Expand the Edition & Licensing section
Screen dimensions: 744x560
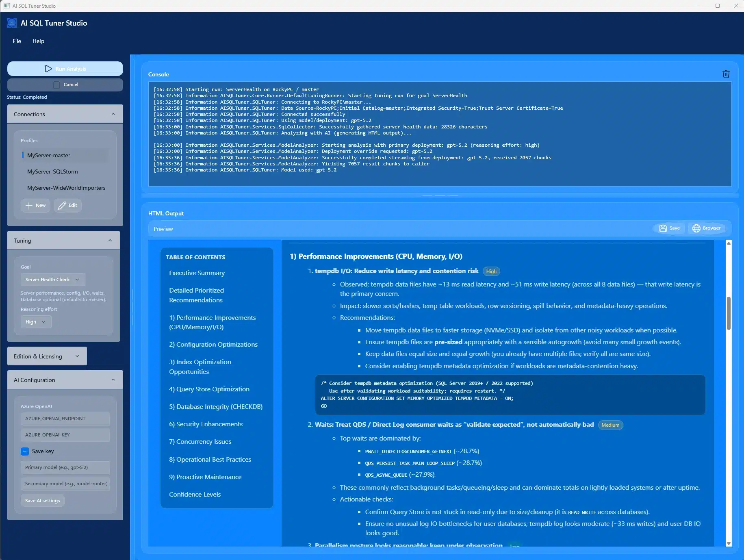[x=46, y=356]
